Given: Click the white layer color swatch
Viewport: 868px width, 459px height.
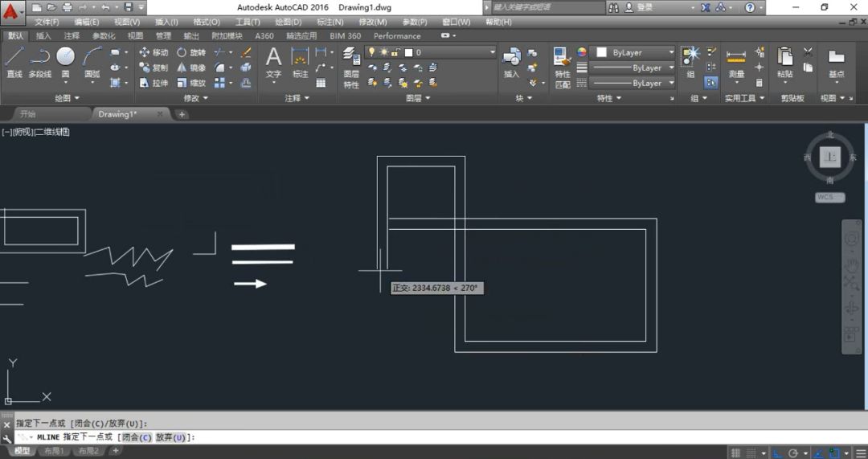Looking at the screenshot, I should click(409, 52).
